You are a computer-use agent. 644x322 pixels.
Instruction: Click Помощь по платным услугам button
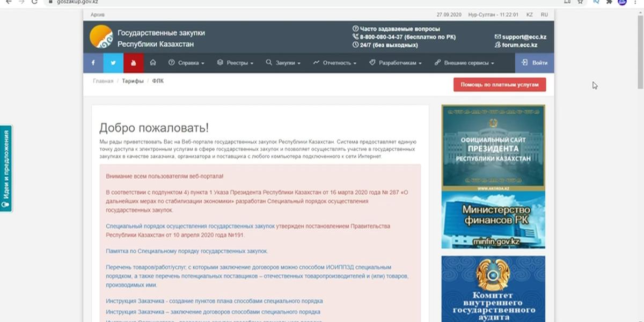pyautogui.click(x=500, y=85)
